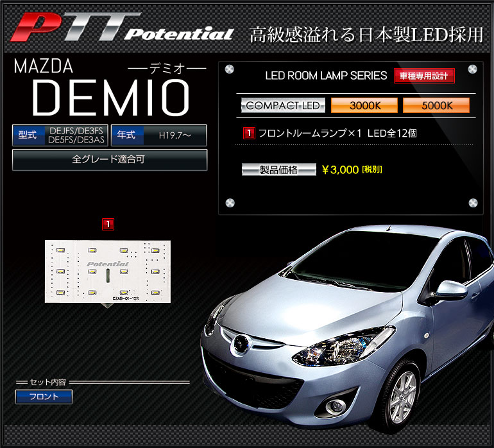Click the red 車種専用設計 badge
Viewport: 494px width, 448px height.
tap(423, 76)
